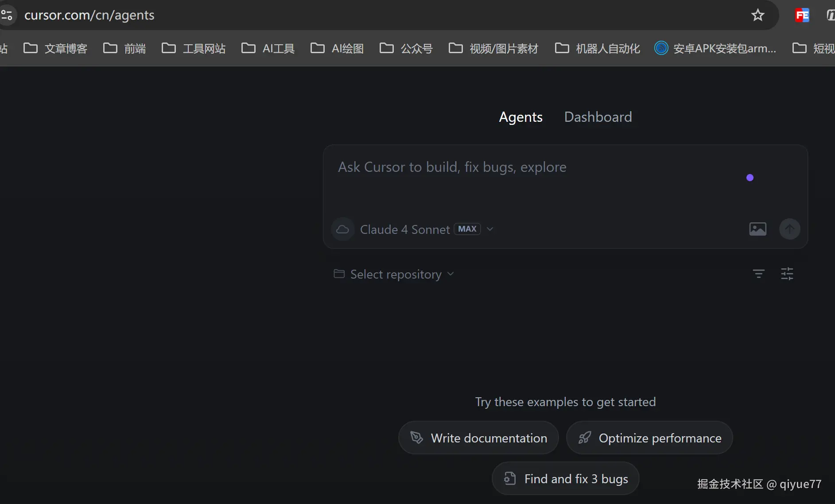Open the 公众号 bookmark folder
The width and height of the screenshot is (835, 504).
click(x=406, y=48)
